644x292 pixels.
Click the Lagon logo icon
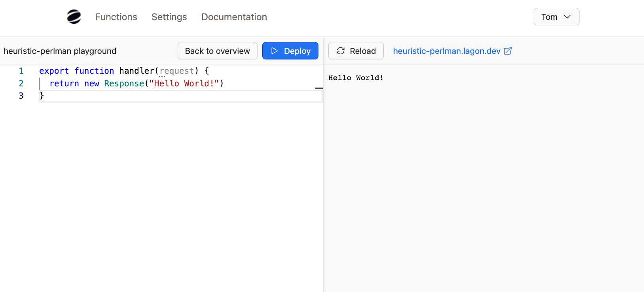(74, 17)
